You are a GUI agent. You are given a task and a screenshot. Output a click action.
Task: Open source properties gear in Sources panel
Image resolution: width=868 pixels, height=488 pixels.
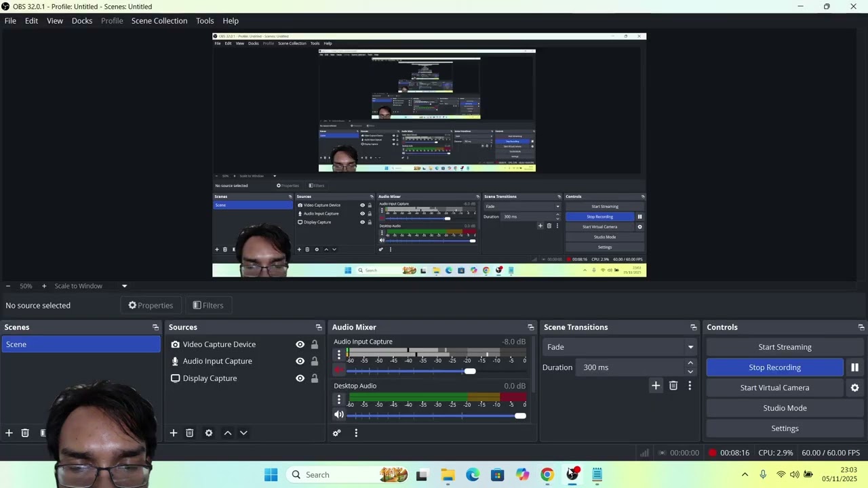209,433
